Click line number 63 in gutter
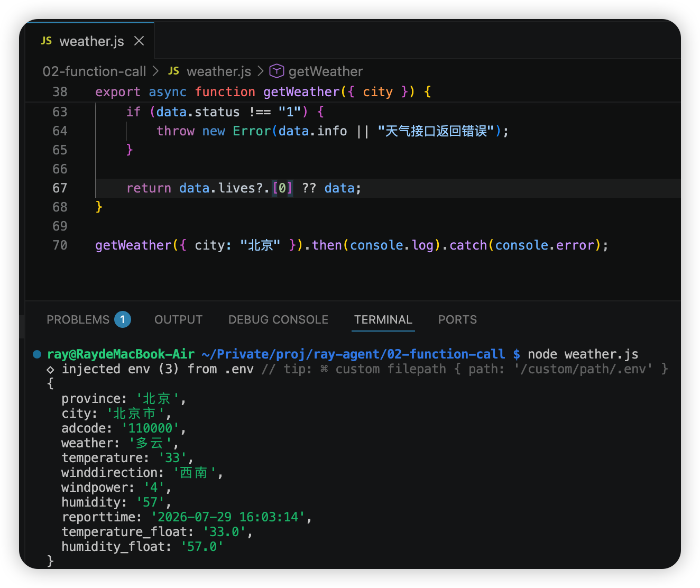This screenshot has width=700, height=588. (60, 112)
